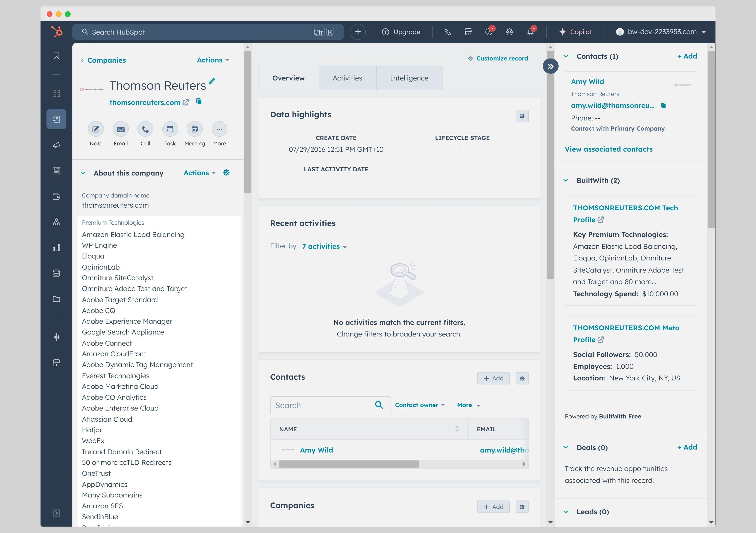Collapse the About this company section

pos(83,173)
